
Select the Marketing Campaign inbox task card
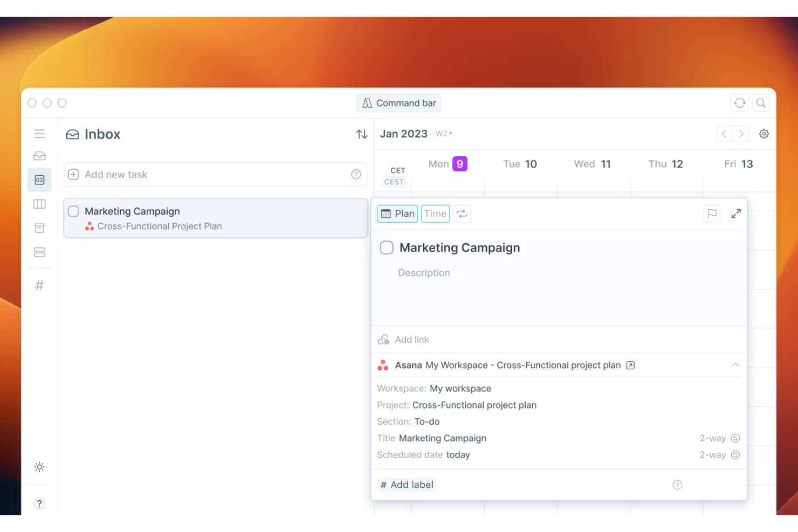pos(216,218)
